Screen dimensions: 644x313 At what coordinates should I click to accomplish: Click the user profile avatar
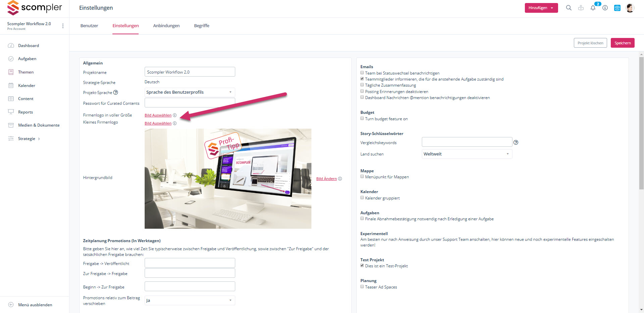pos(630,8)
